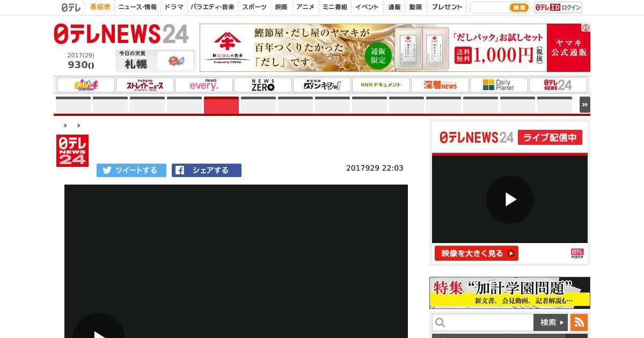Click the sun and cloud weather icon

click(176, 61)
